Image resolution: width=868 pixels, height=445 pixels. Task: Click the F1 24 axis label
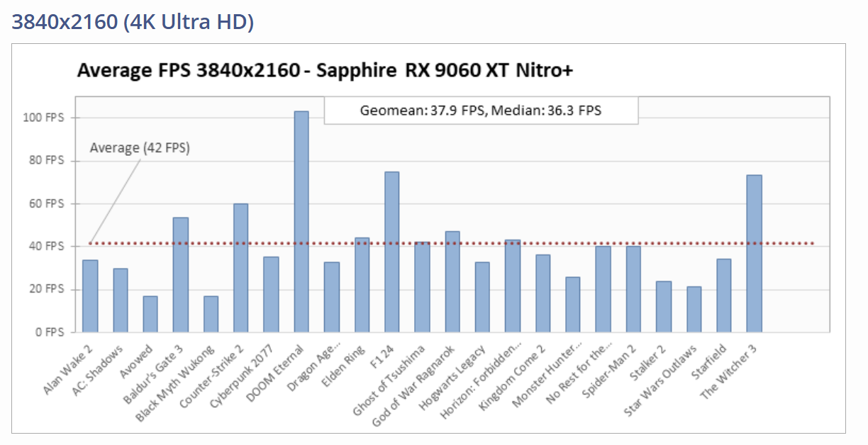click(385, 356)
